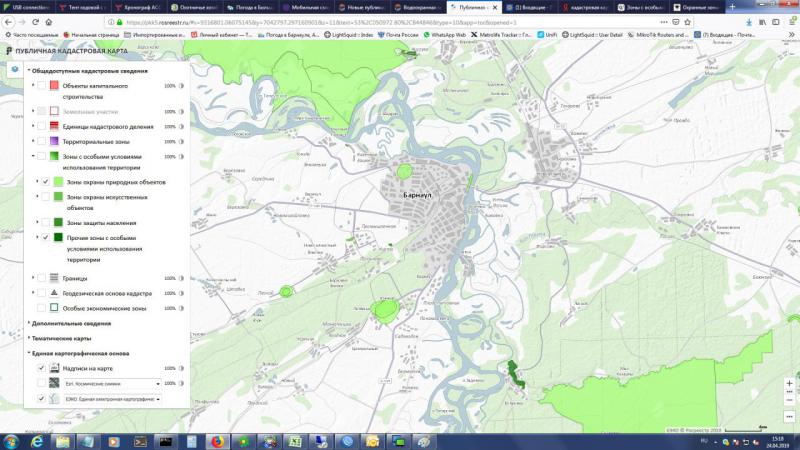This screenshot has width=800, height=450.
Task: Zoom in on the map with plus
Action: click(789, 383)
